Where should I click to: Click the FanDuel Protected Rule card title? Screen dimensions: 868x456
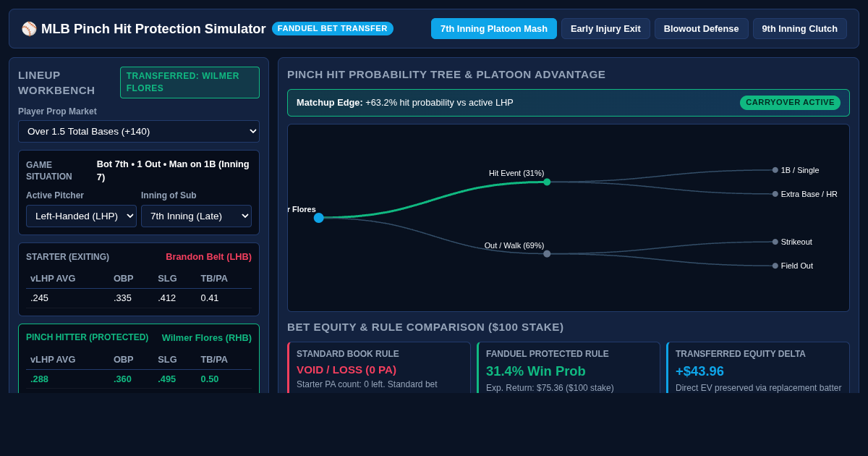tap(548, 354)
